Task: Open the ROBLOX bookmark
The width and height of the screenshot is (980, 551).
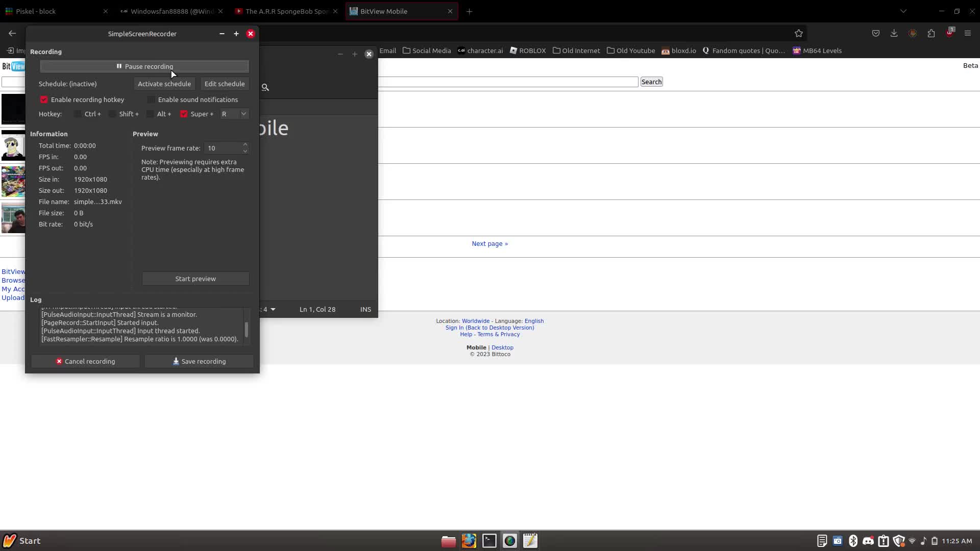Action: click(x=528, y=51)
